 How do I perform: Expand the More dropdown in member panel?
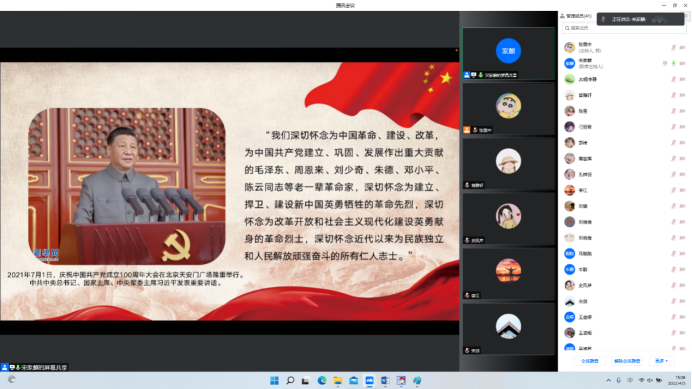click(662, 361)
